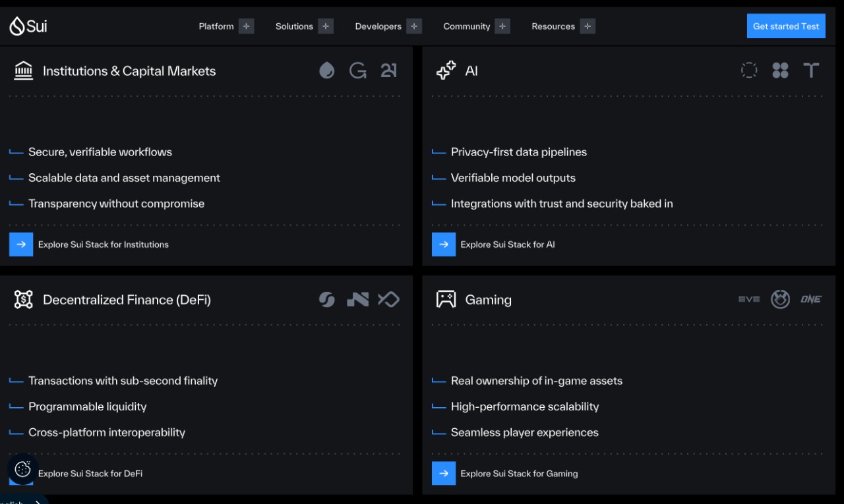Click the DeFi dollar network icon
844x504 pixels.
tap(24, 299)
